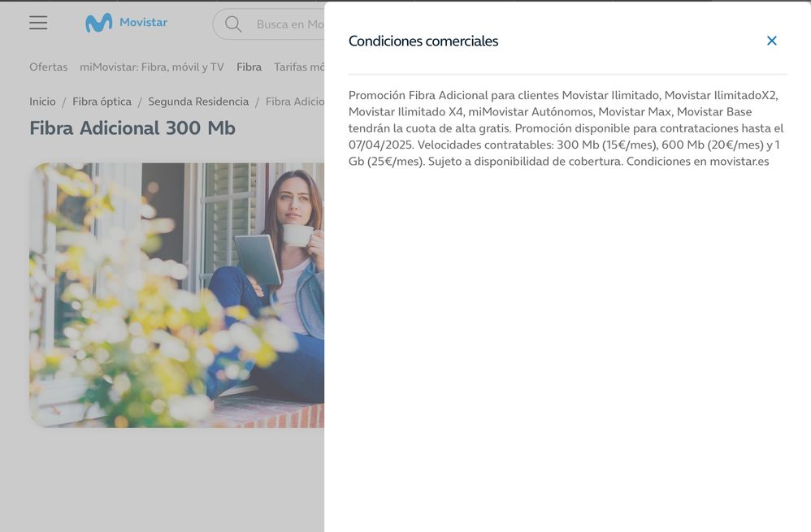811x532 pixels.
Task: Select the Fibra menu item
Action: coord(249,67)
